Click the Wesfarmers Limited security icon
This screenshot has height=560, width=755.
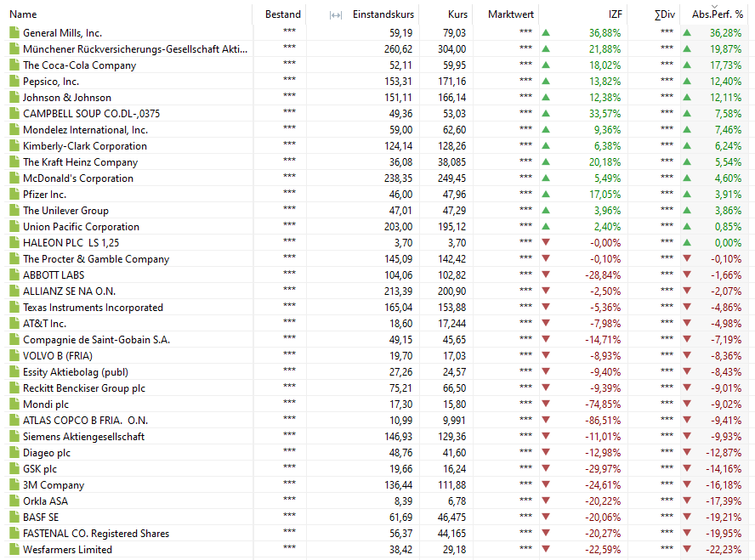click(x=14, y=550)
